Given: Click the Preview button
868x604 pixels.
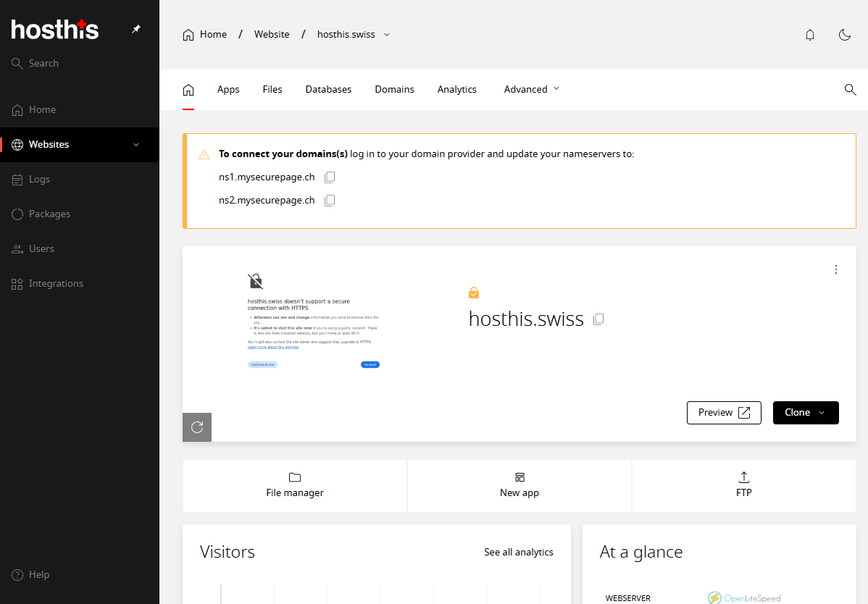Looking at the screenshot, I should click(x=724, y=412).
